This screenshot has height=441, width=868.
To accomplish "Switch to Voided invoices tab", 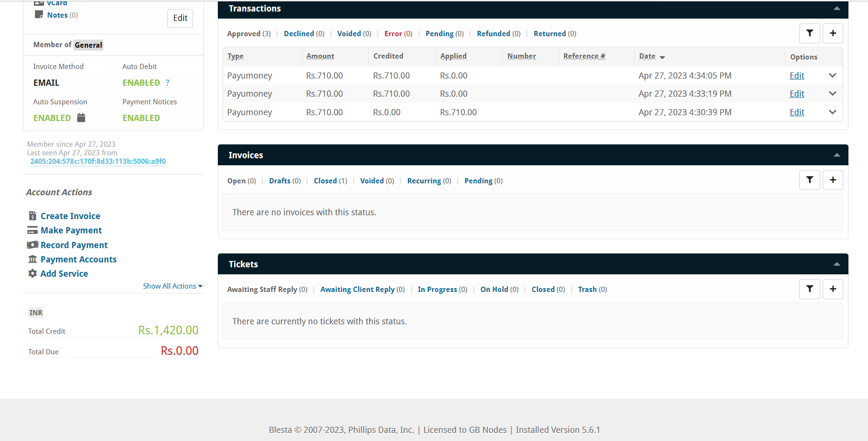I will pyautogui.click(x=377, y=181).
